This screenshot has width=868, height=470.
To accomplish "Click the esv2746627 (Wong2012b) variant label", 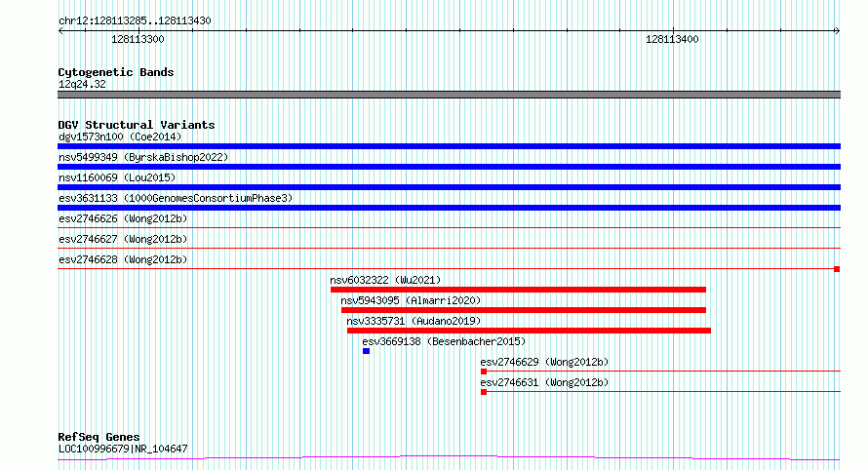I will coord(123,239).
